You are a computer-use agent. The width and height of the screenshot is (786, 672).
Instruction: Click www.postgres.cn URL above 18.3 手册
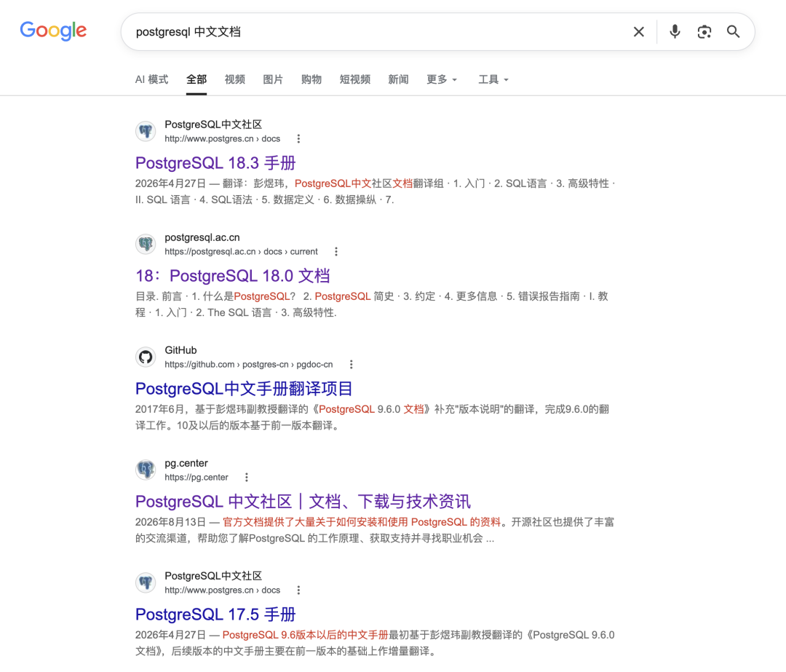click(222, 138)
